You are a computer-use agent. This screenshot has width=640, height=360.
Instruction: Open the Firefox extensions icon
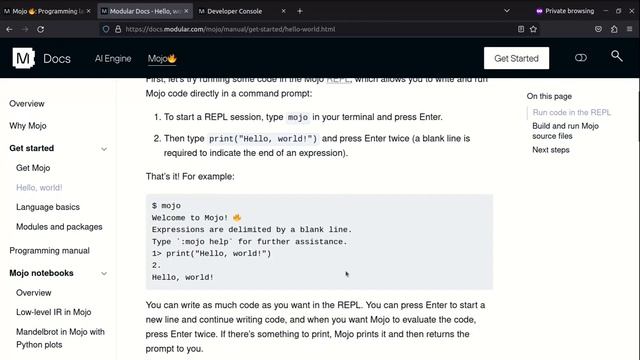click(x=614, y=29)
